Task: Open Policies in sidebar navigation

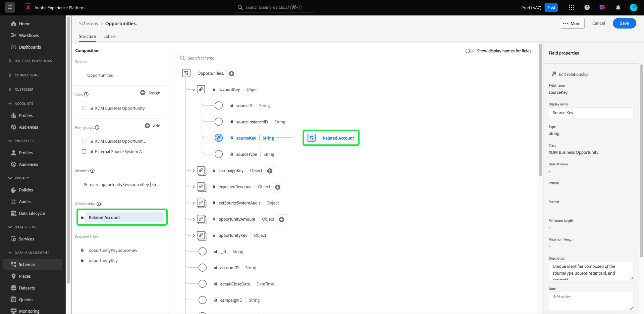Action: pyautogui.click(x=26, y=190)
